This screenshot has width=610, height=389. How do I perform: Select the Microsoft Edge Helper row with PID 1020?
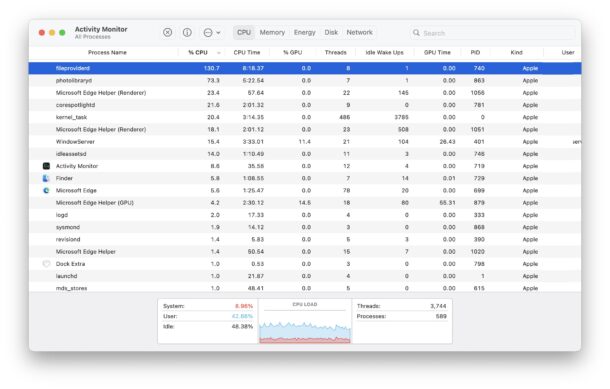pos(305,252)
